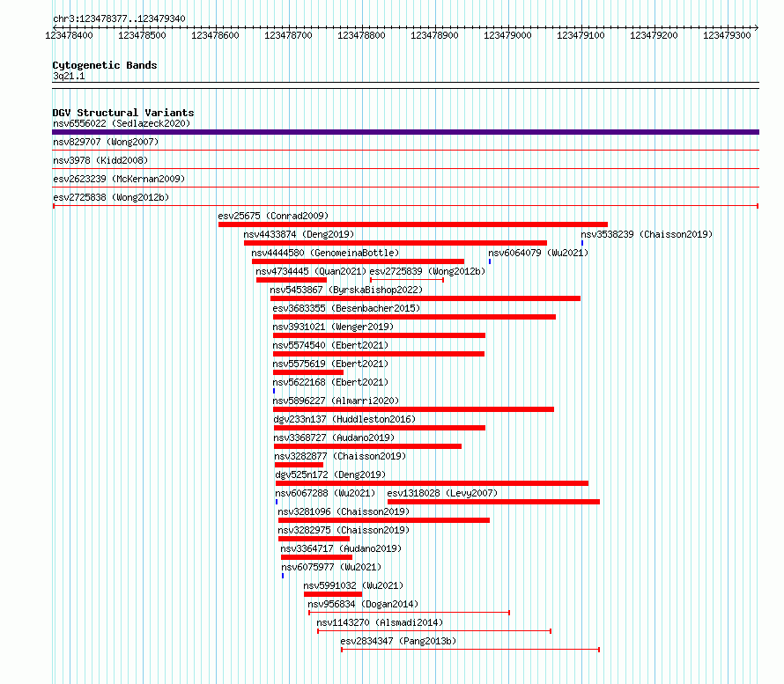
Task: Click ruler position 123478400
Action: (x=69, y=35)
